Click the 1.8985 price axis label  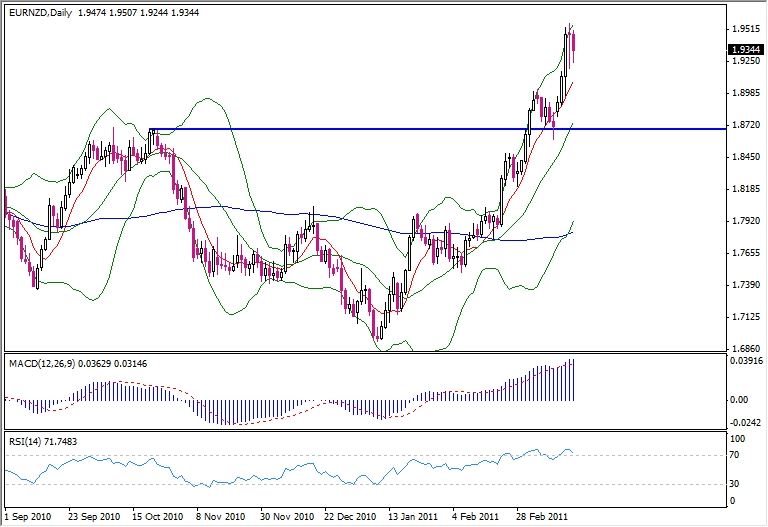click(746, 93)
